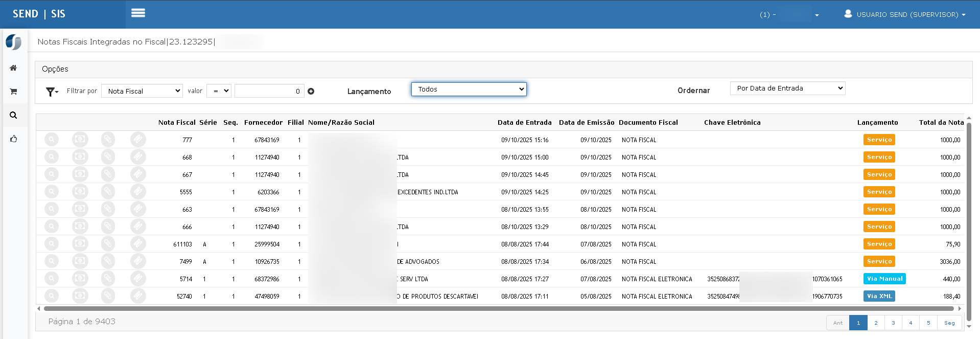Click magnifier icon for nota 777
The height and width of the screenshot is (339, 980).
point(52,140)
